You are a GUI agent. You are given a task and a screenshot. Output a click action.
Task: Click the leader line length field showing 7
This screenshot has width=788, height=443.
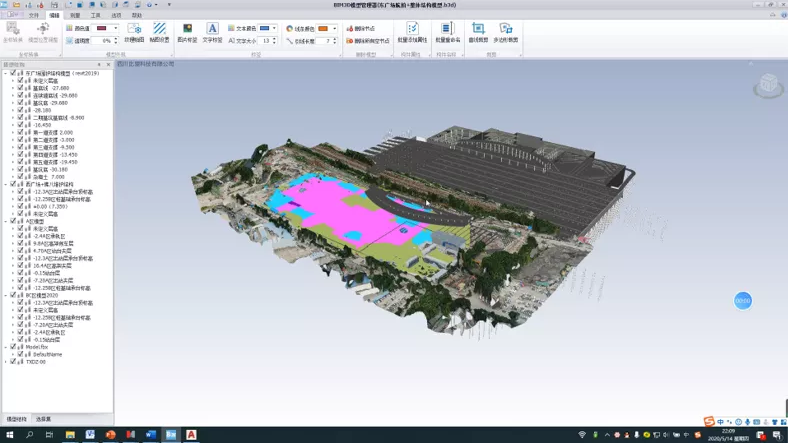coord(326,41)
